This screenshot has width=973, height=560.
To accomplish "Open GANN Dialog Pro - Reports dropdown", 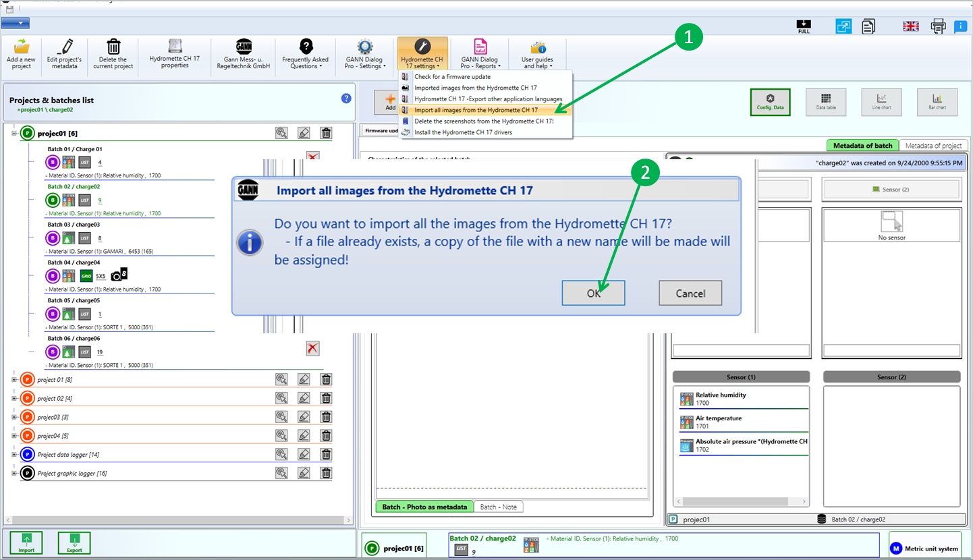I will pyautogui.click(x=480, y=54).
